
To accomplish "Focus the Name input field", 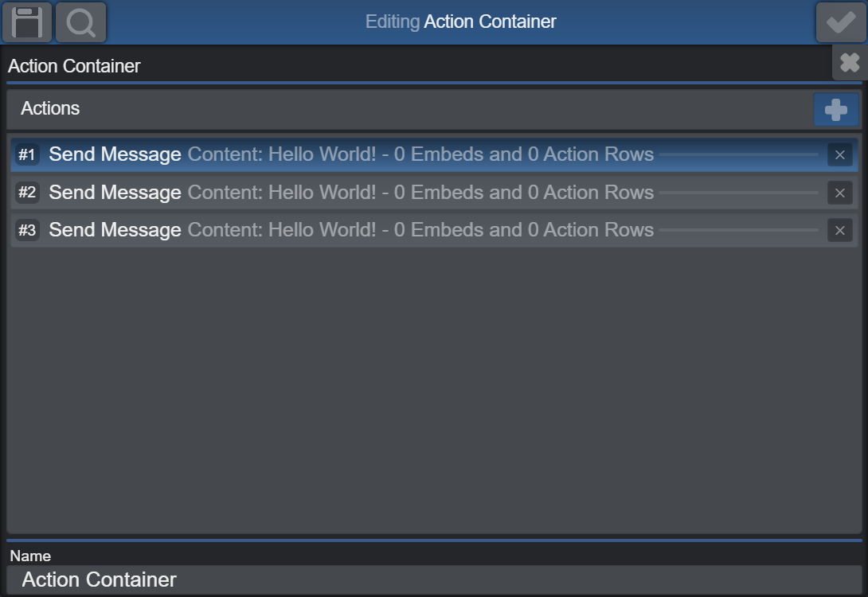I will [434, 579].
